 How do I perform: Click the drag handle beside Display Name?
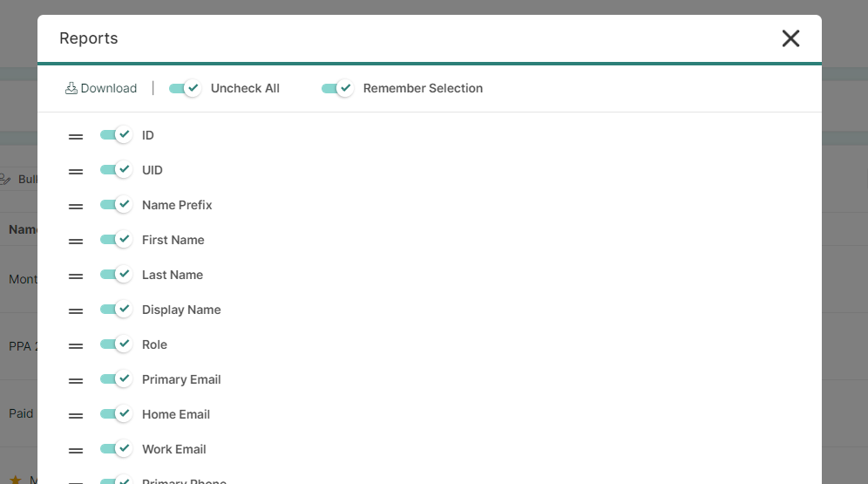(x=76, y=311)
